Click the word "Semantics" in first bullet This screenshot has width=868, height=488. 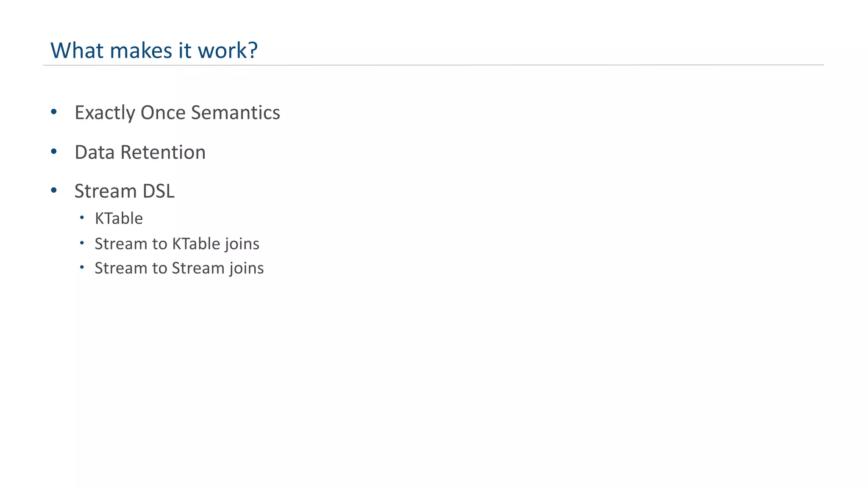[x=235, y=113]
